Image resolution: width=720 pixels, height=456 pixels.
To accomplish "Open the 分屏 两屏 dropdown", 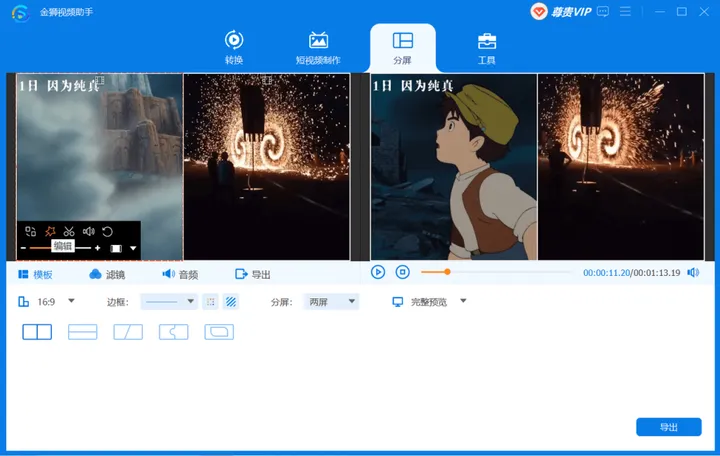I will (331, 302).
